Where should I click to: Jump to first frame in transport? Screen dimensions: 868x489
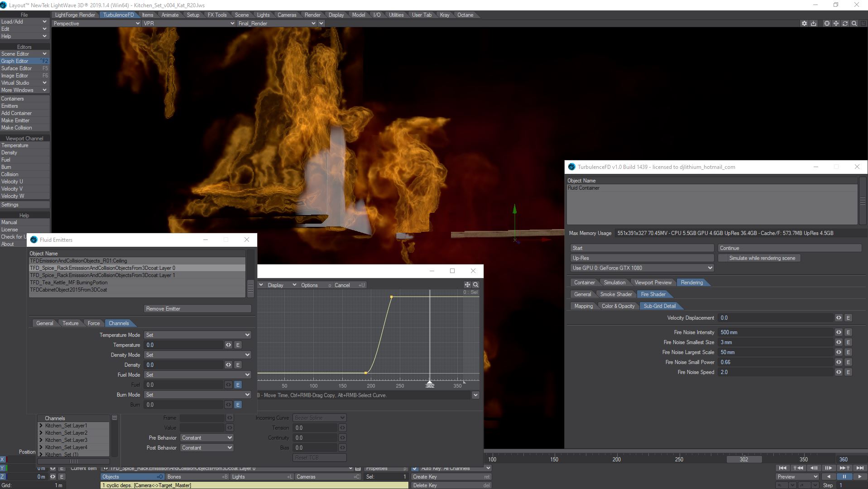tap(782, 468)
